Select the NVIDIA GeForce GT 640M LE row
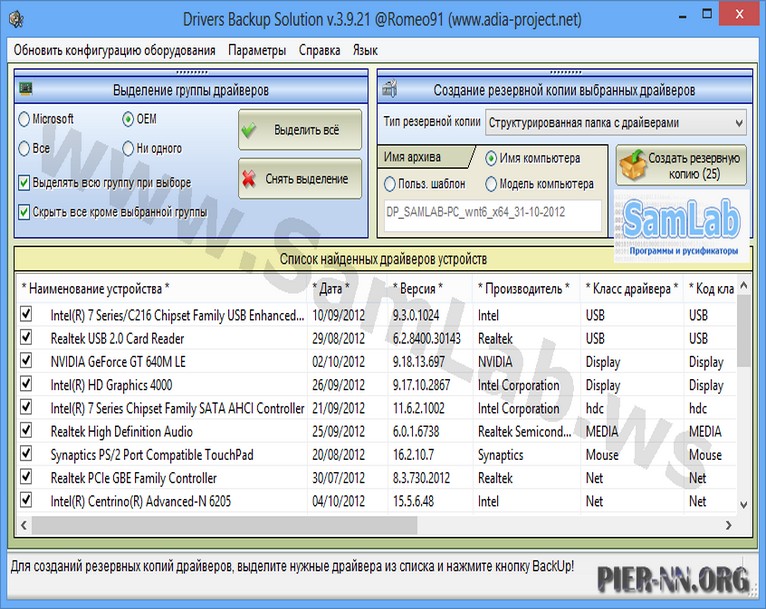This screenshot has height=609, width=766. [376, 361]
